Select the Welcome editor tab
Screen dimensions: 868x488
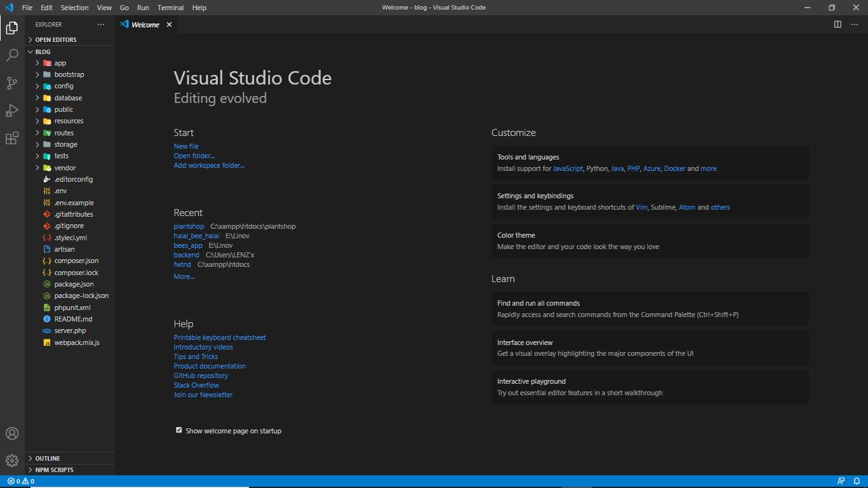[146, 25]
